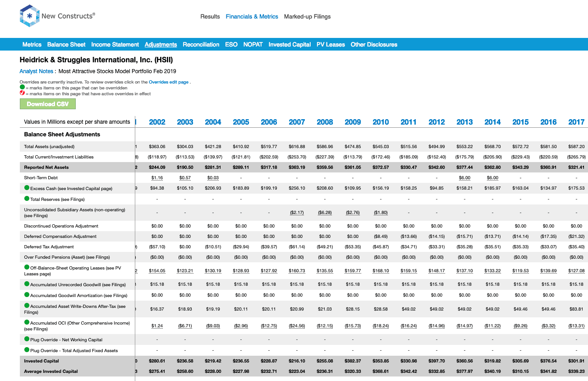Click 2007 Unconsolidated Subsidiary Assets value ($2.17)
Image resolution: width=588 pixels, height=381 pixels.
pos(297,212)
